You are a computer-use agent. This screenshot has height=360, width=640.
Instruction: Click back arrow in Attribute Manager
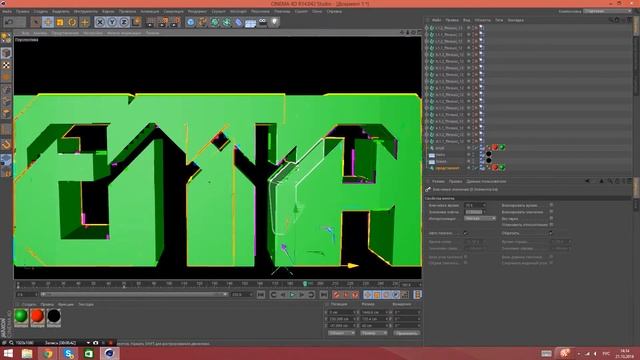[x=588, y=181]
